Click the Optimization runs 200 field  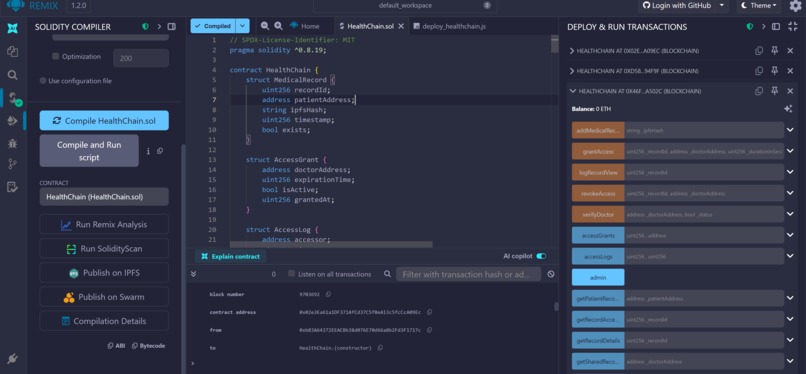click(141, 58)
